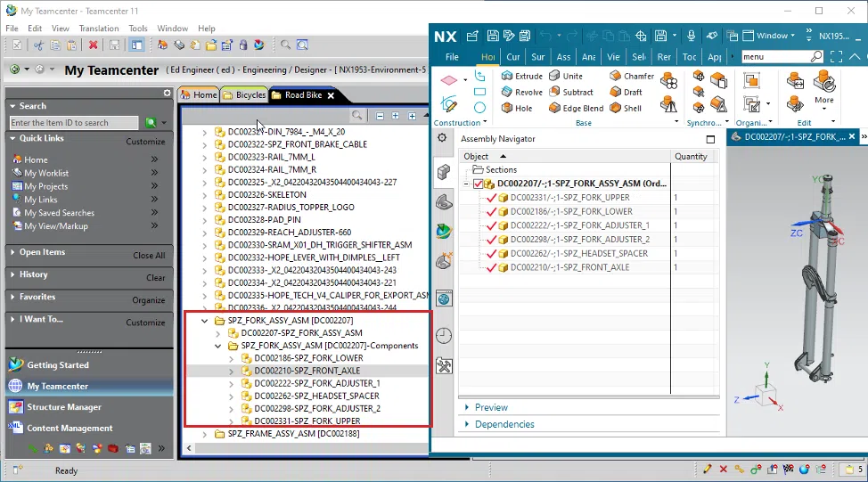The width and height of the screenshot is (868, 482).
Task: Click Organize in Favorites section
Action: (148, 300)
